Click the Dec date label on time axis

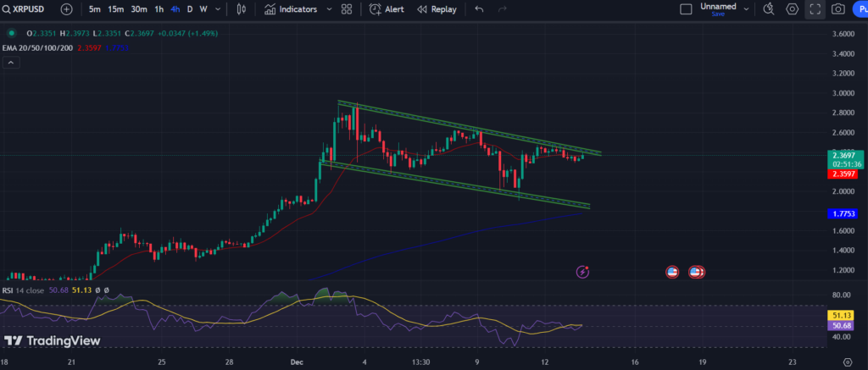coord(296,362)
